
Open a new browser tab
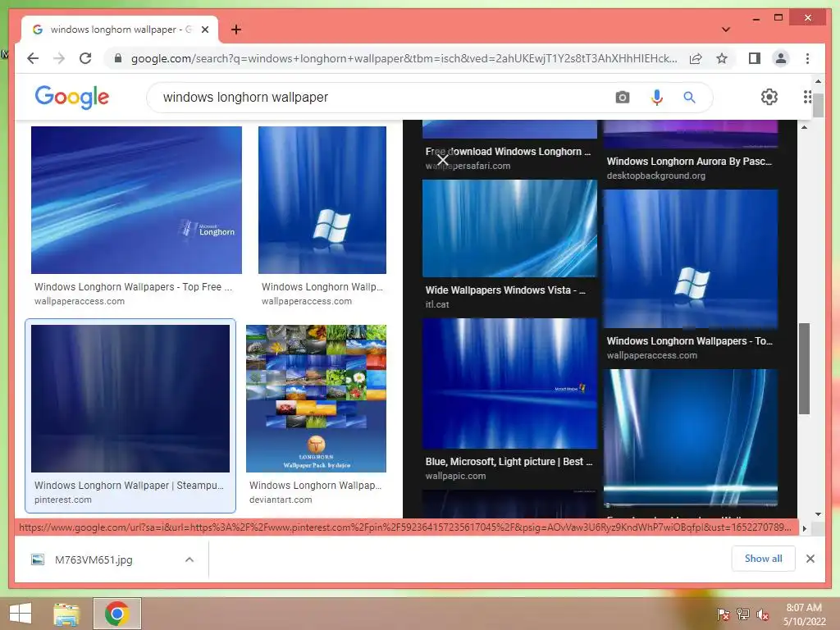(236, 30)
